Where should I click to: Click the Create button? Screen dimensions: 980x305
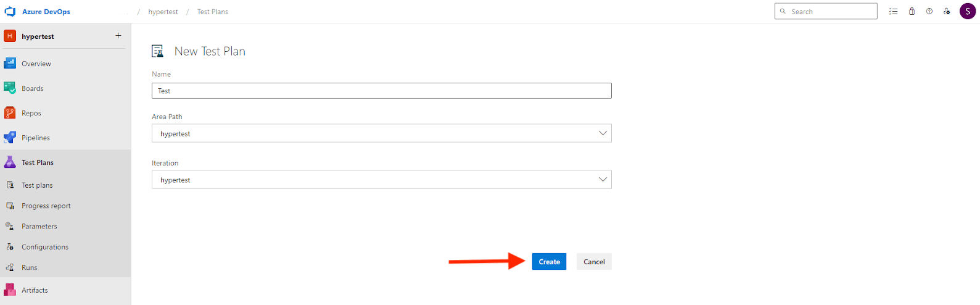click(549, 262)
